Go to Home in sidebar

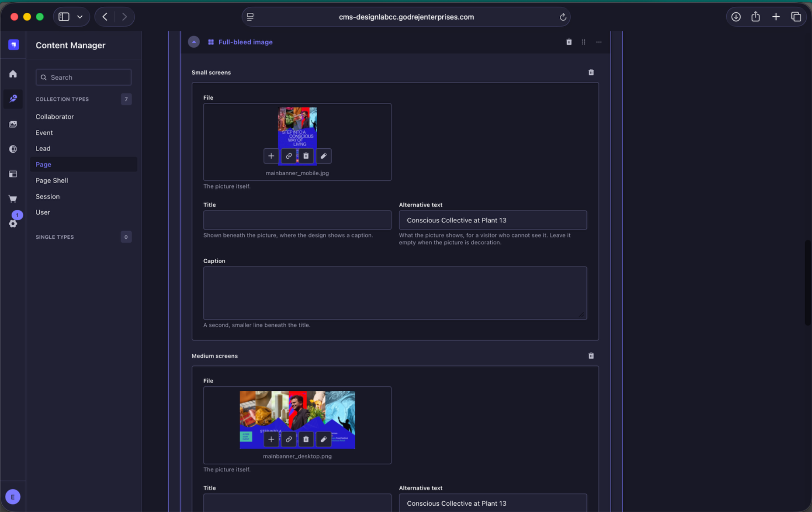13,74
